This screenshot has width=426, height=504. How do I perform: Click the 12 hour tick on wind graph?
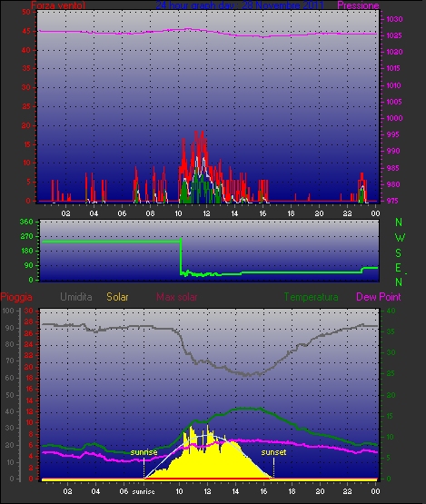click(x=206, y=213)
